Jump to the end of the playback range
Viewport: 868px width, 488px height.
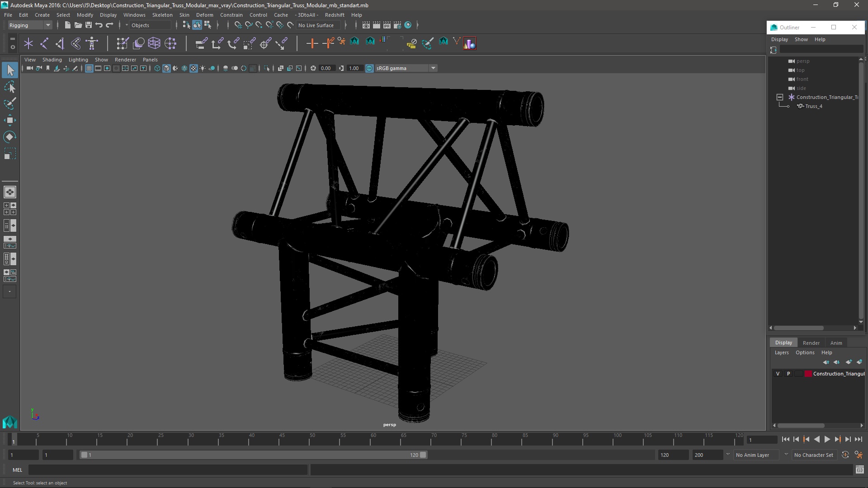tap(858, 439)
